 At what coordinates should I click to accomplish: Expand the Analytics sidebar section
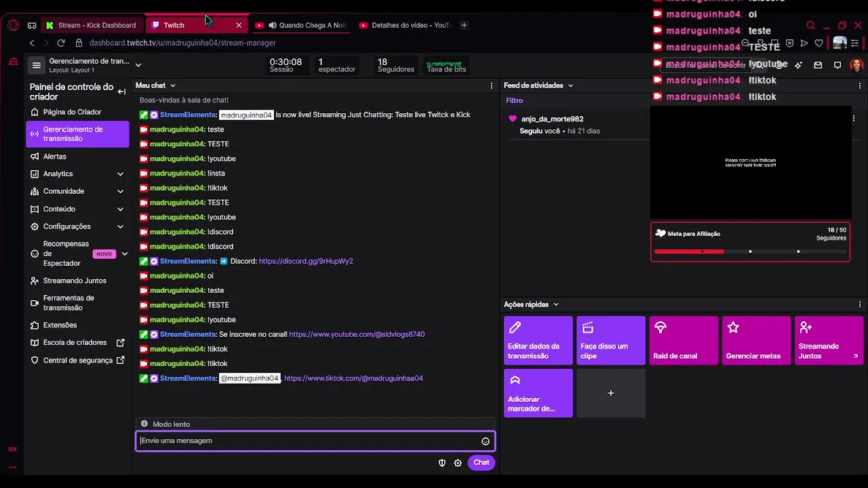coord(120,174)
